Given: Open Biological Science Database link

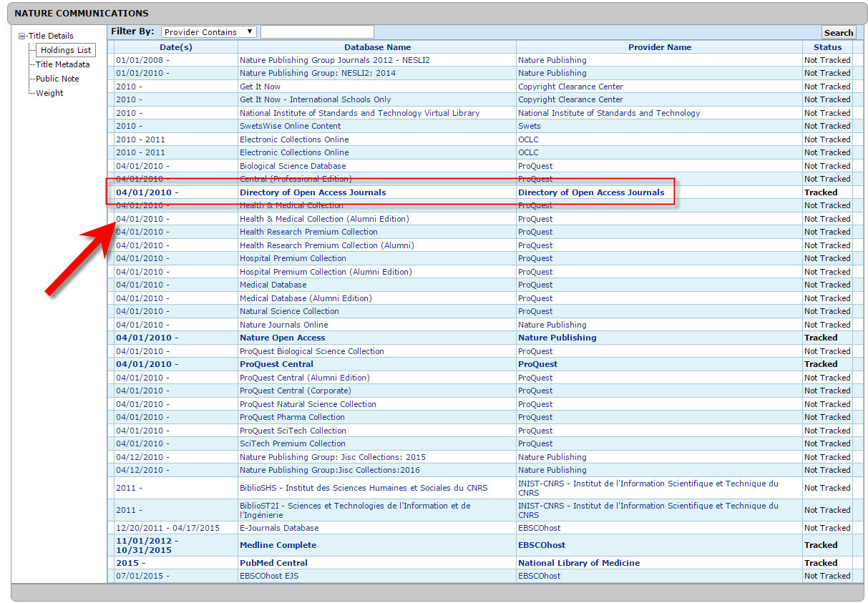Looking at the screenshot, I should pos(293,166).
